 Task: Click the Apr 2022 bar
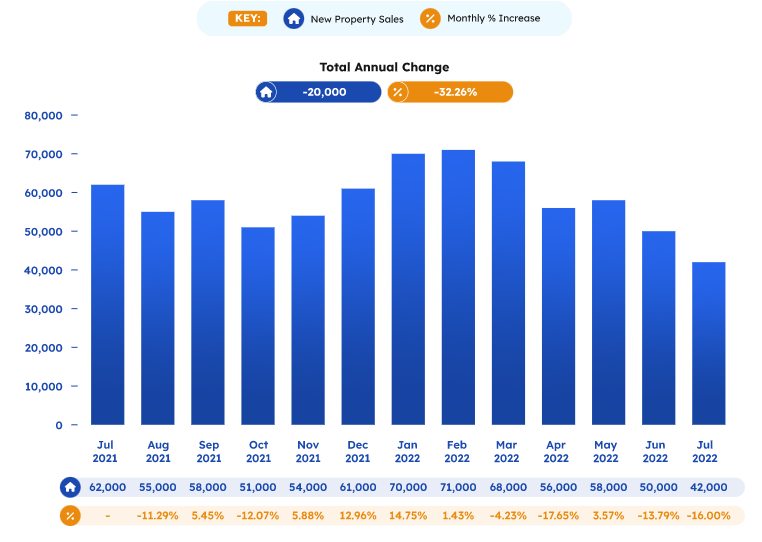pyautogui.click(x=558, y=316)
